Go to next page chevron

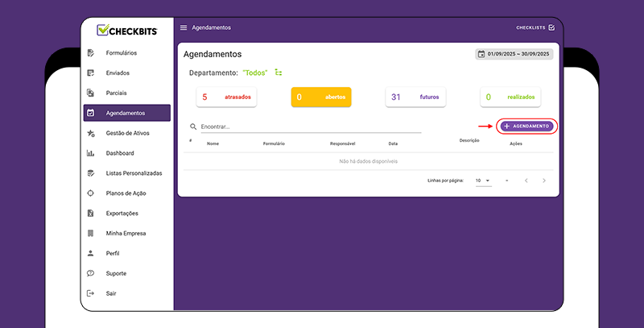click(544, 181)
